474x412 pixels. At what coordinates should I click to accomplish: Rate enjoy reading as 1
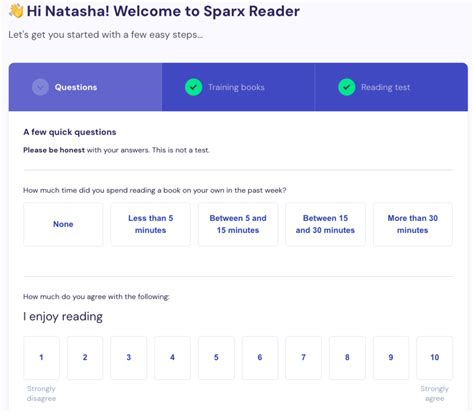pyautogui.click(x=41, y=358)
